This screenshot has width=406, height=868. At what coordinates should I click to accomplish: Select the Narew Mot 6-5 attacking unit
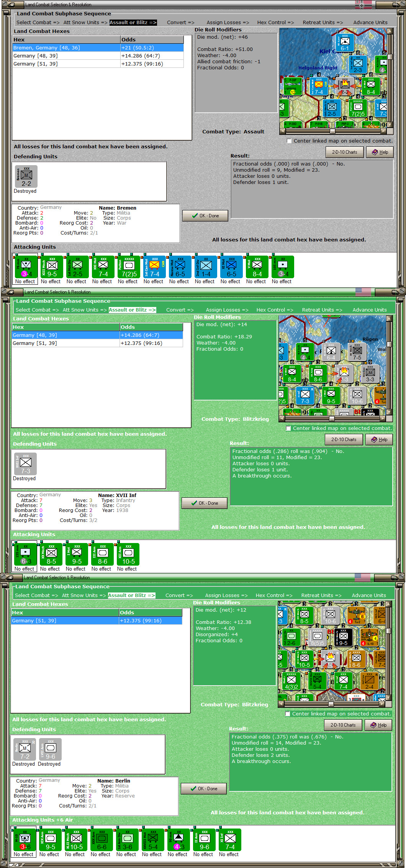(x=180, y=267)
